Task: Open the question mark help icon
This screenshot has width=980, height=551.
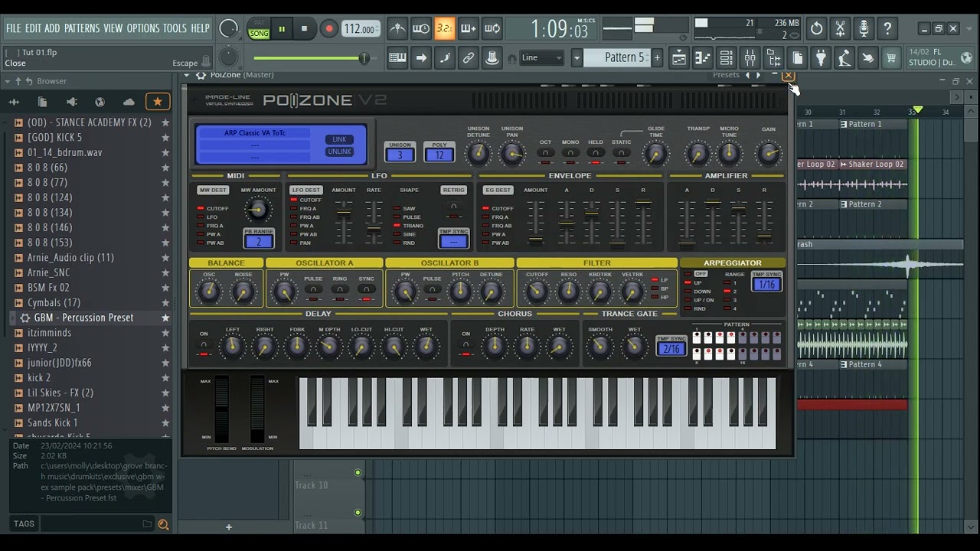Action: pos(887,29)
